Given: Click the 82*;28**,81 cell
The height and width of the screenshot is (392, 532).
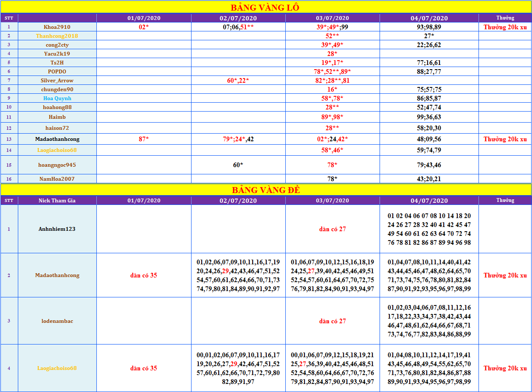Looking at the screenshot, I should 332,81.
